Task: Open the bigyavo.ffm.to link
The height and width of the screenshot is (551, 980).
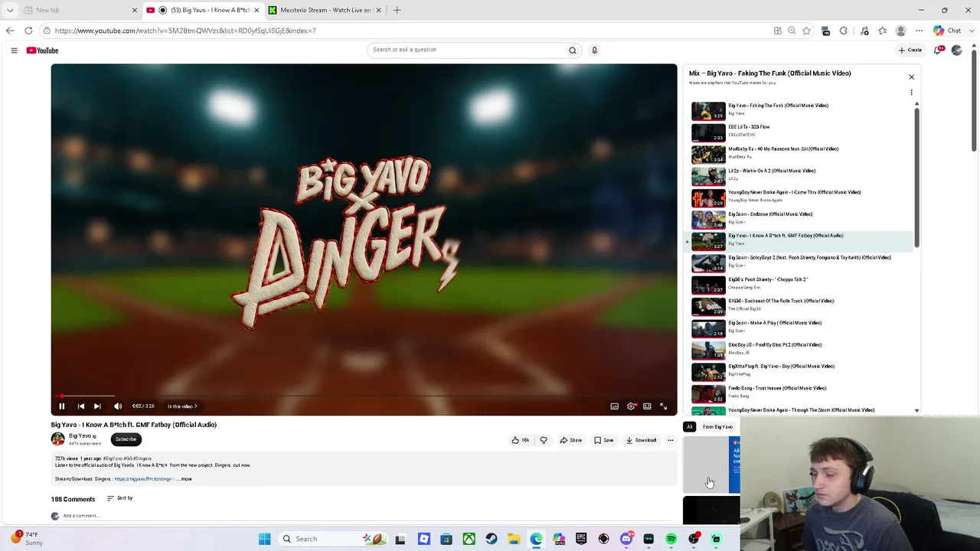Action: click(144, 479)
